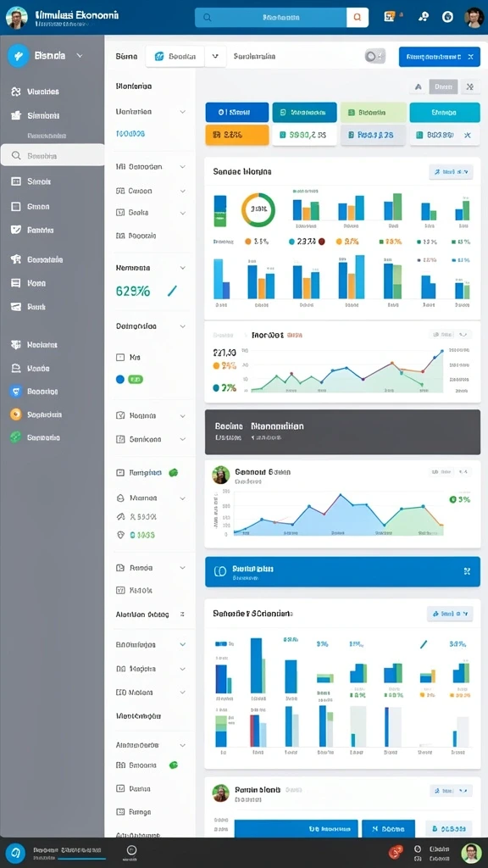Toggle the gray switch beside the blue header button
488x868 pixels.
374,56
